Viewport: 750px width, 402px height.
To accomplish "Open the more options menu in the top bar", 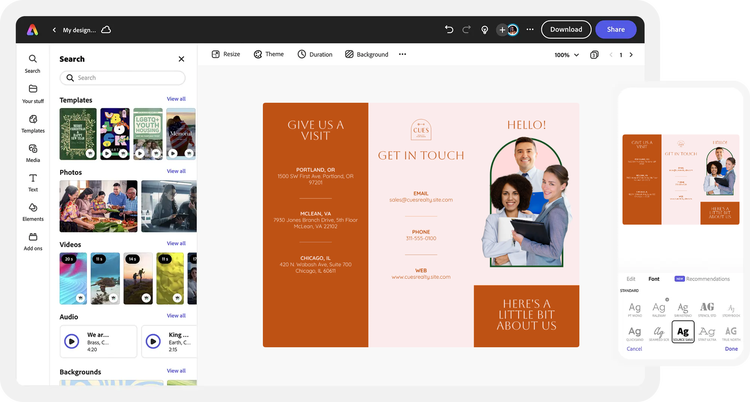I will [x=530, y=30].
